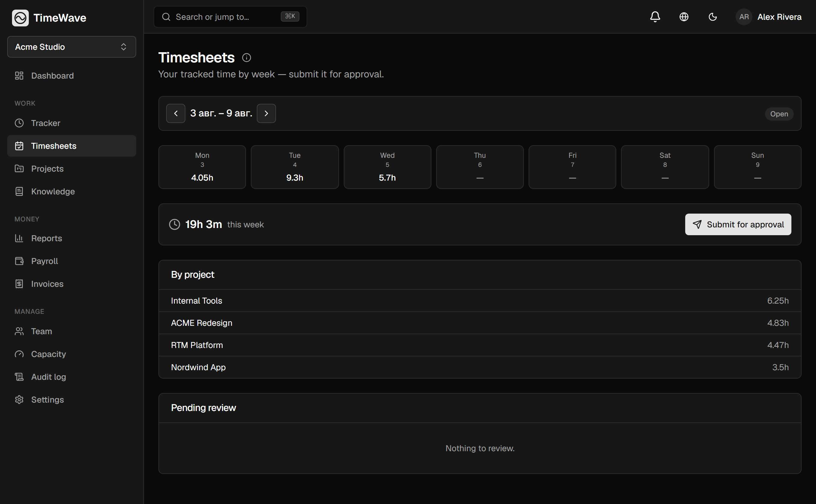Click the AR user avatar
The height and width of the screenshot is (504, 816).
tap(744, 17)
